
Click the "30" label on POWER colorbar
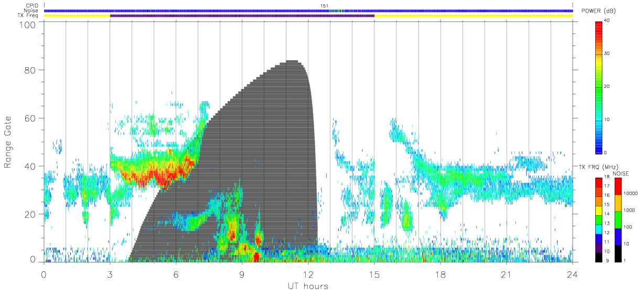607,53
